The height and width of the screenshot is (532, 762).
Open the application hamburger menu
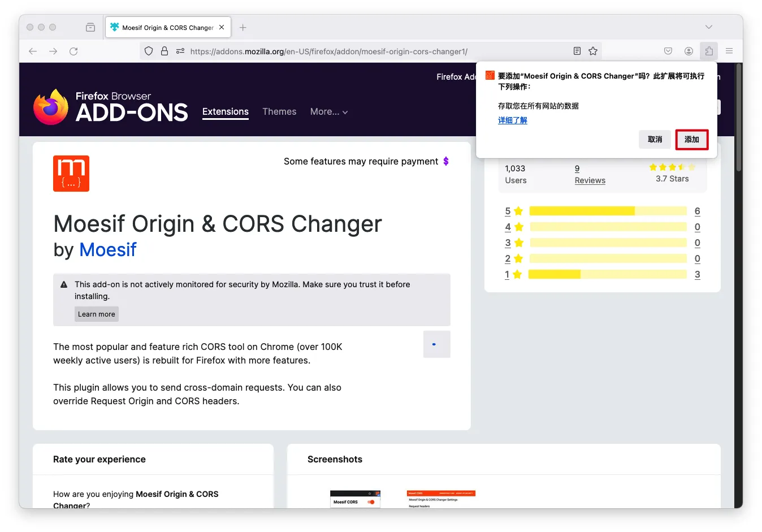click(729, 51)
